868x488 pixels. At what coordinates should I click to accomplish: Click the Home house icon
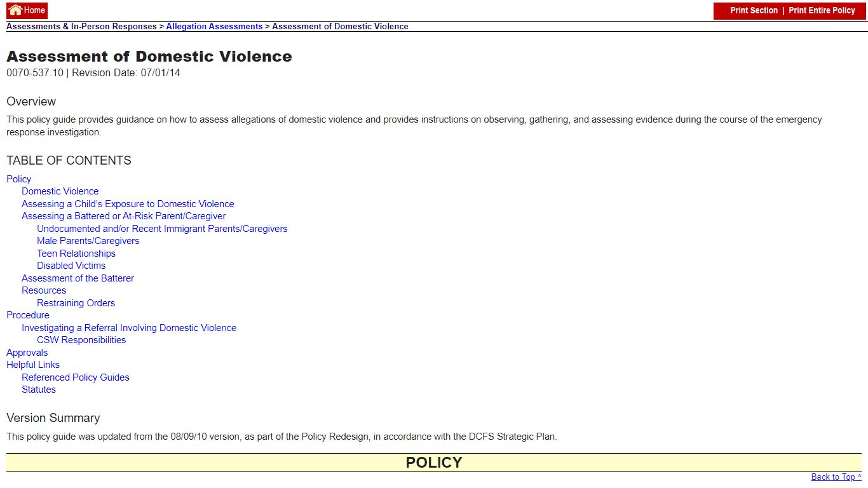coord(15,10)
